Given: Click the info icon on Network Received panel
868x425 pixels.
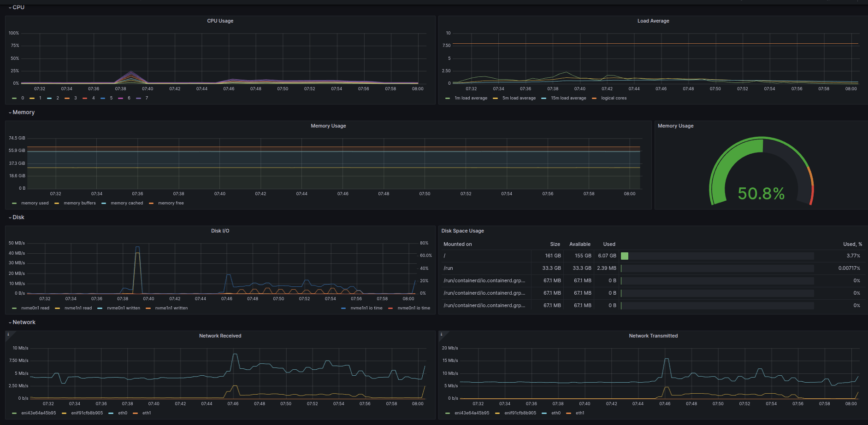Looking at the screenshot, I should (8, 335).
